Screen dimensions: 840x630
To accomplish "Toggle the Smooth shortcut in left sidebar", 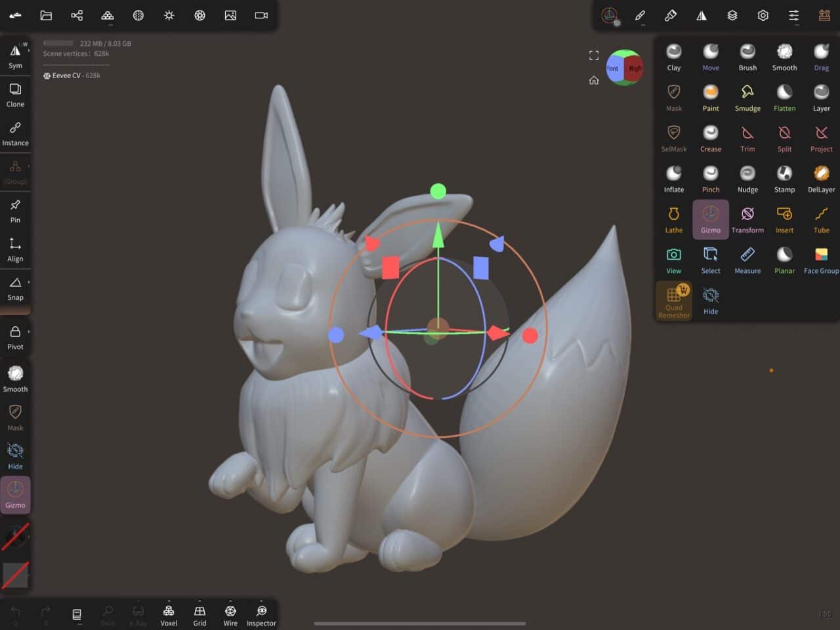I will pyautogui.click(x=15, y=379).
